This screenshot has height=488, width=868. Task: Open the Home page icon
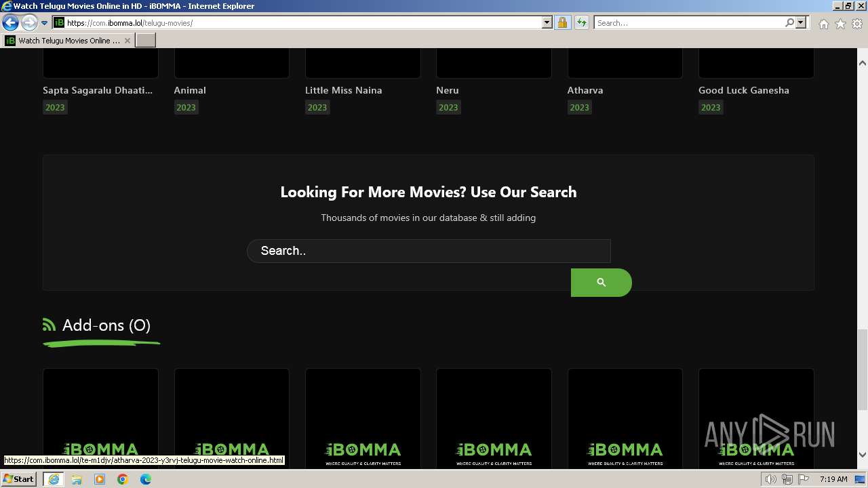(823, 24)
